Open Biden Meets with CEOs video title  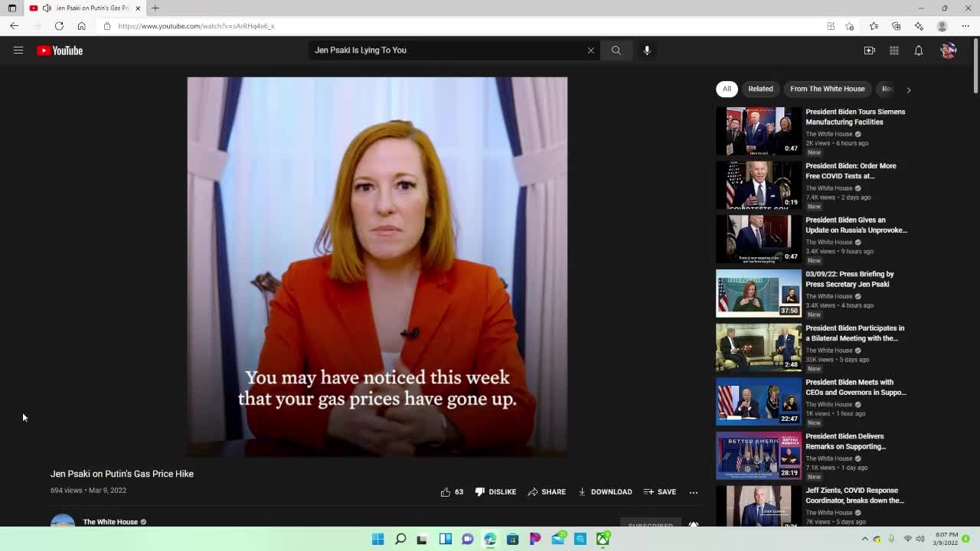point(855,387)
